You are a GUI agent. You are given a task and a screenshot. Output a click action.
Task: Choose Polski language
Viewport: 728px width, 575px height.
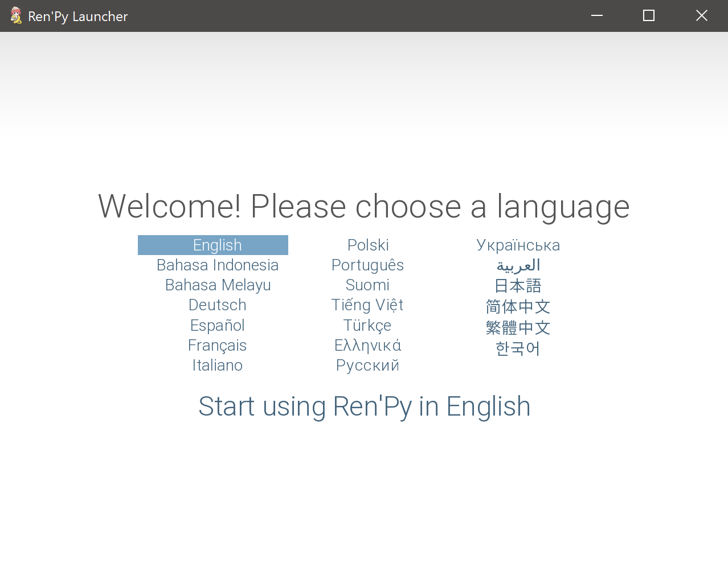[x=367, y=245]
